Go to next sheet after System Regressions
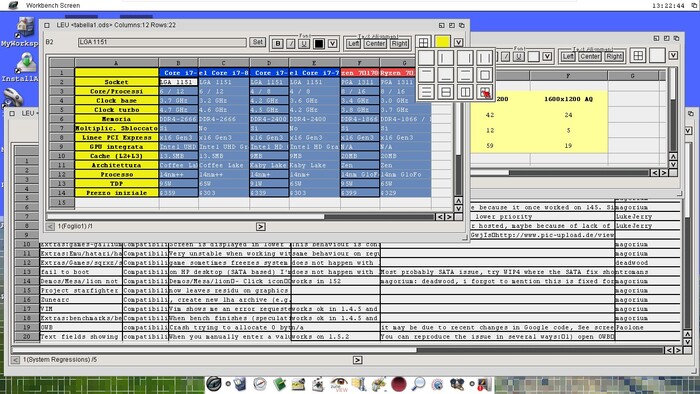This screenshot has width=700, height=394. pyautogui.click(x=357, y=360)
